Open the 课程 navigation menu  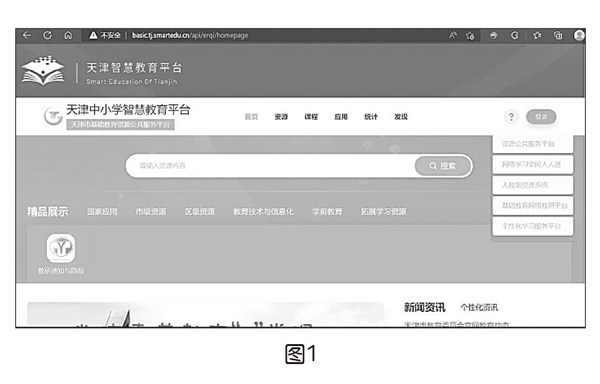pos(311,117)
